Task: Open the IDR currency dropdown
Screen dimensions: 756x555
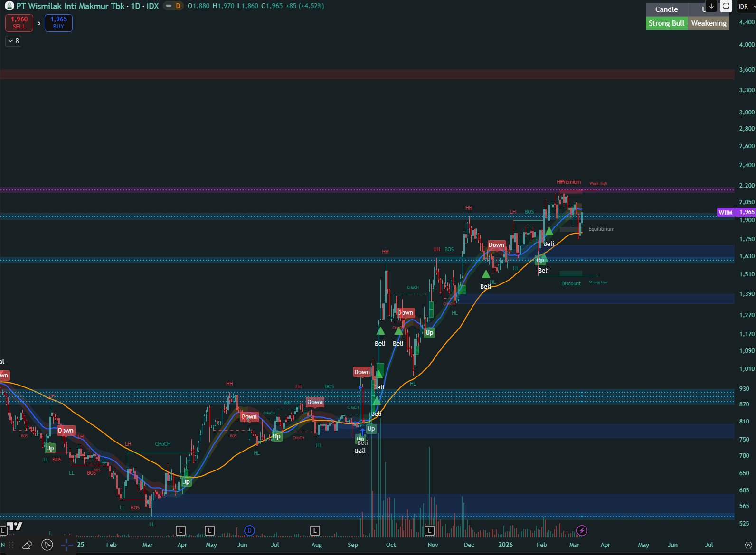Action: coord(746,6)
